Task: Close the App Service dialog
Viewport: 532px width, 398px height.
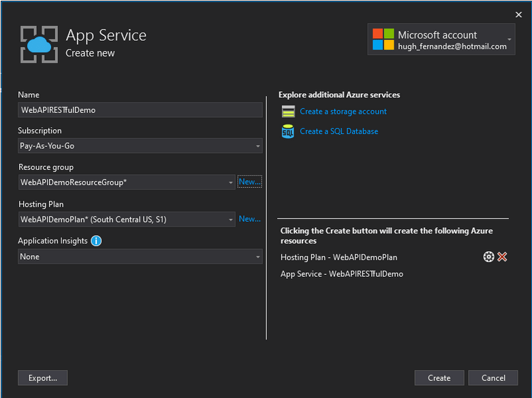Action: pos(518,14)
